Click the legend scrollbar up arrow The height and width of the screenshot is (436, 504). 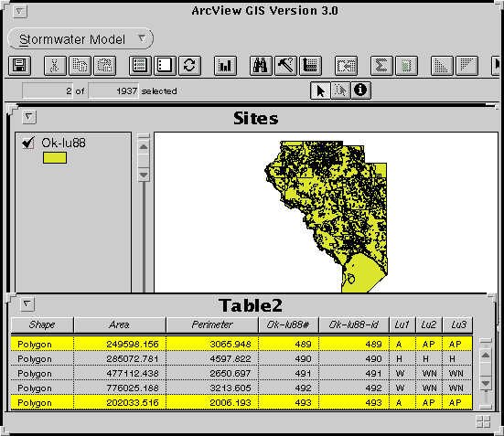144,147
